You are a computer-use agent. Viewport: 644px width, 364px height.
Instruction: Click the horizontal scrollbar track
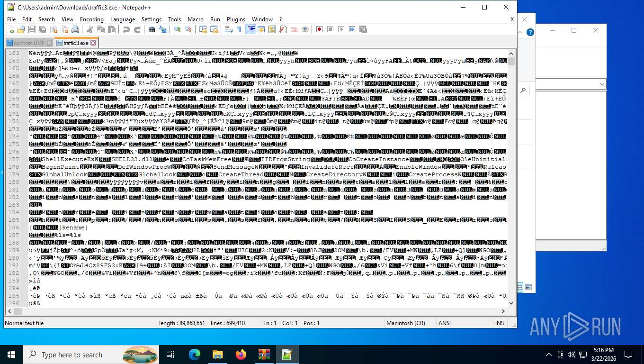tap(256, 311)
